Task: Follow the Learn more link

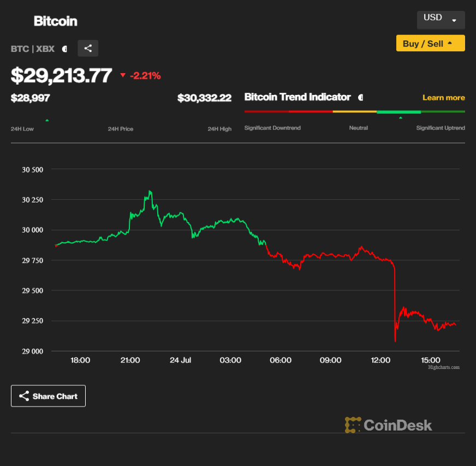Action: [443, 98]
